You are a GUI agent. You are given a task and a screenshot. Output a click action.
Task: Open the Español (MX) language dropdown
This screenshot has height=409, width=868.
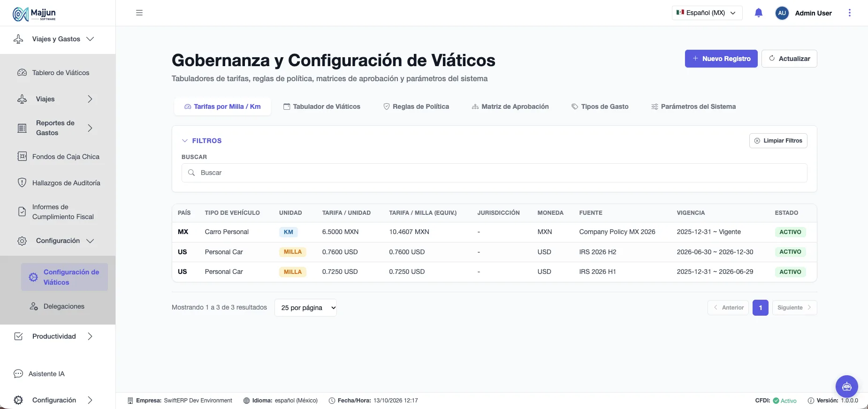(707, 13)
